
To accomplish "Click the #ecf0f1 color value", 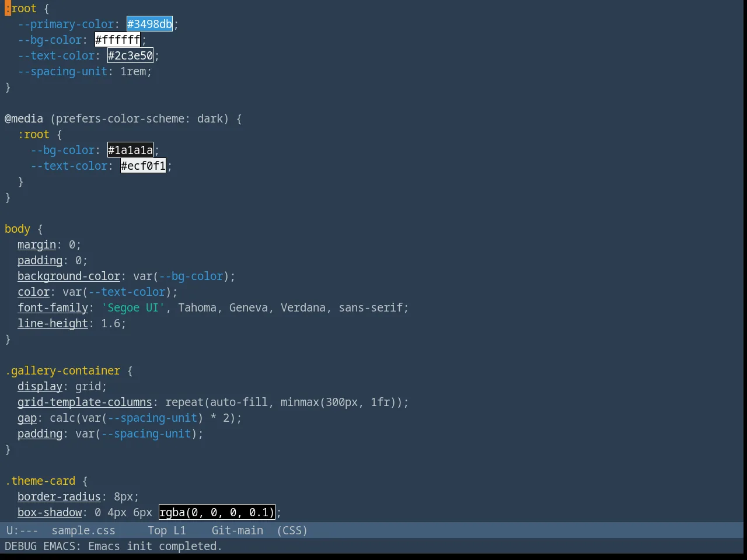I will point(143,166).
